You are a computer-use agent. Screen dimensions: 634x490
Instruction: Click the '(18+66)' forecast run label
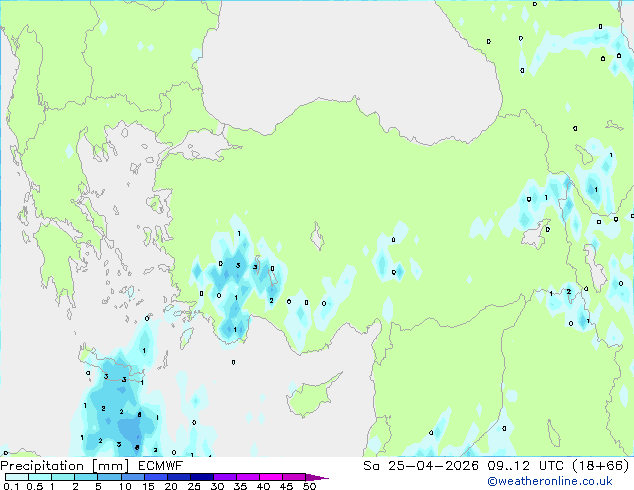pos(601,466)
